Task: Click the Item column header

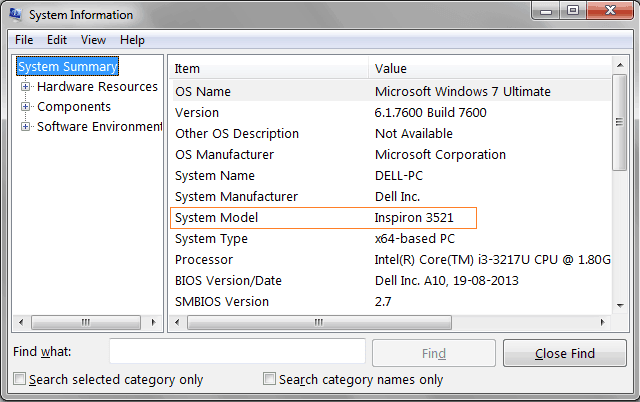Action: coord(269,69)
